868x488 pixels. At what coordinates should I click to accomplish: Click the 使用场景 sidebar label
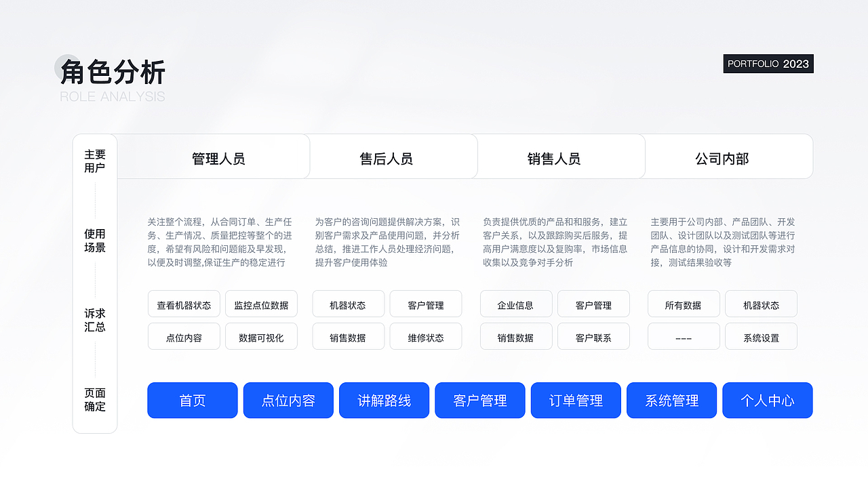click(x=95, y=241)
